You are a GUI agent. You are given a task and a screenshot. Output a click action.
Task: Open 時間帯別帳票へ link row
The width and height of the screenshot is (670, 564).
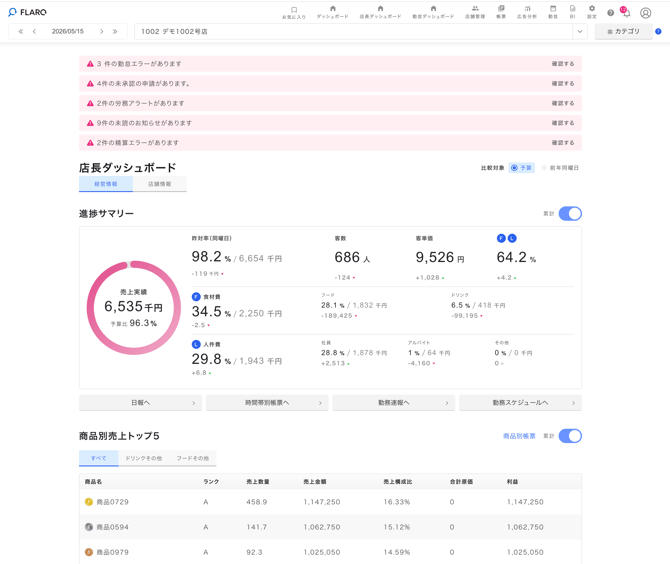coord(267,402)
